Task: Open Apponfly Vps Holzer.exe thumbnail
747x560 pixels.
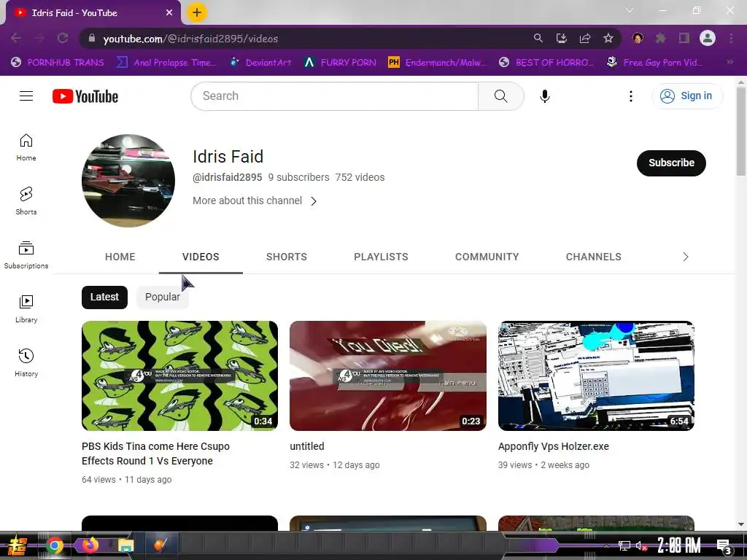Action: coord(596,376)
